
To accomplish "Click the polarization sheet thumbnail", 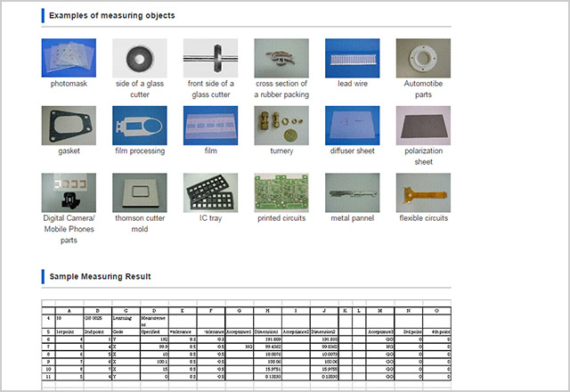I will (423, 125).
